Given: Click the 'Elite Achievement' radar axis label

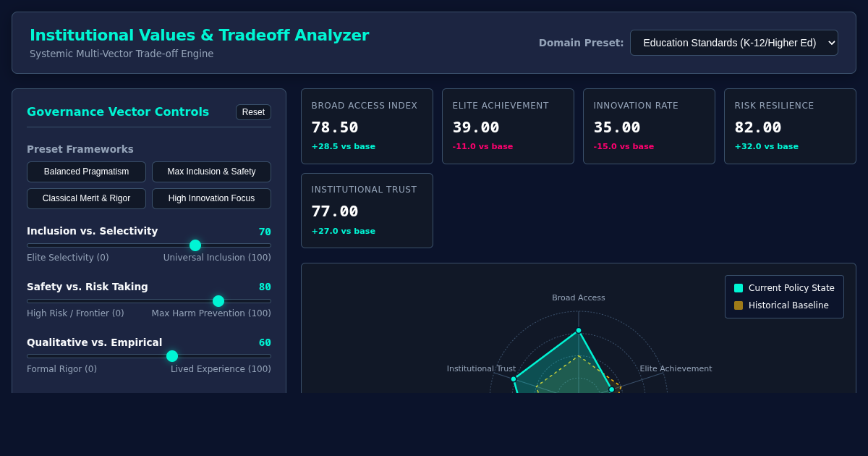Looking at the screenshot, I should click(676, 368).
